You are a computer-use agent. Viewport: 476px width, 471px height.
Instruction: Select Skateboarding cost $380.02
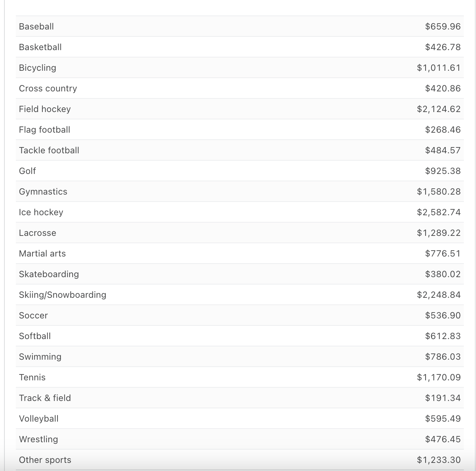(443, 274)
